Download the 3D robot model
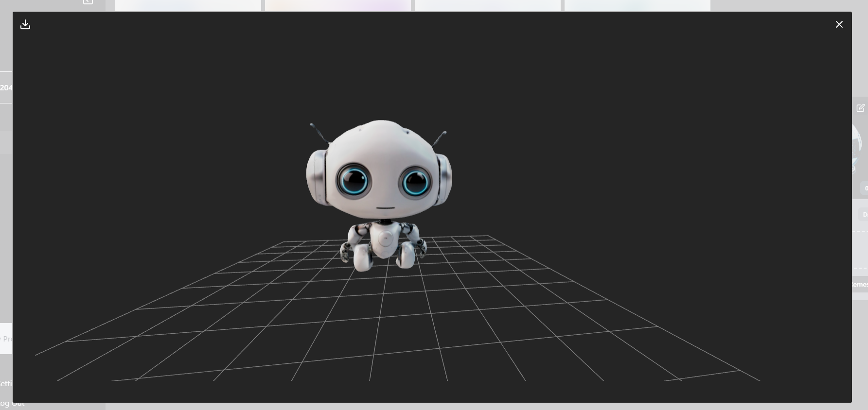Screen dimensions: 868x410 (x=25, y=24)
